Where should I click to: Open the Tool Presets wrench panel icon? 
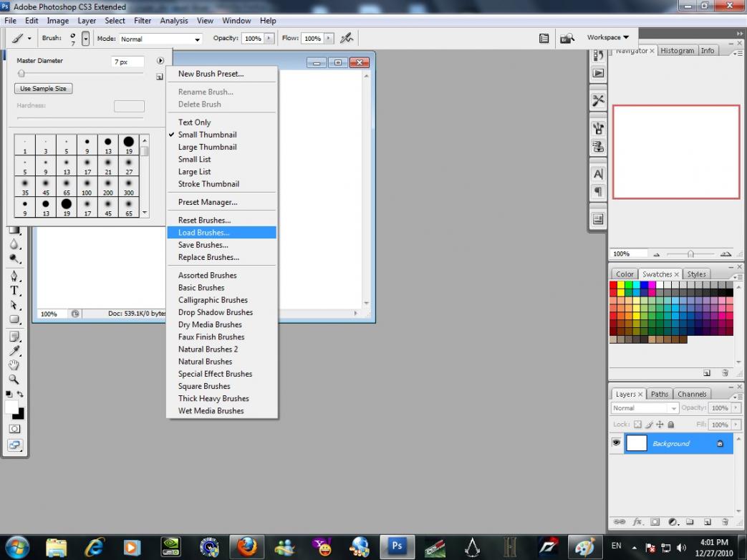pos(598,100)
